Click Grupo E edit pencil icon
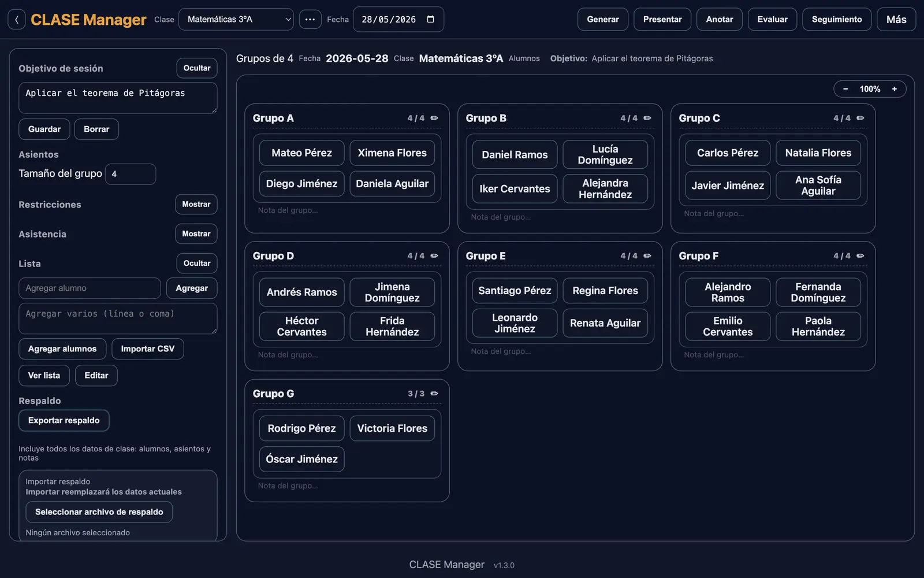 (x=647, y=255)
